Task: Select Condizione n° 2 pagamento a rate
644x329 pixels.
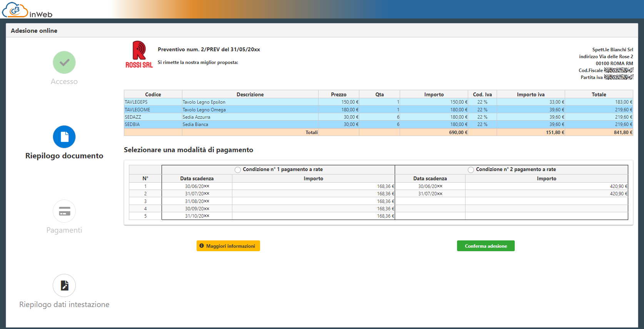Action: coord(471,170)
